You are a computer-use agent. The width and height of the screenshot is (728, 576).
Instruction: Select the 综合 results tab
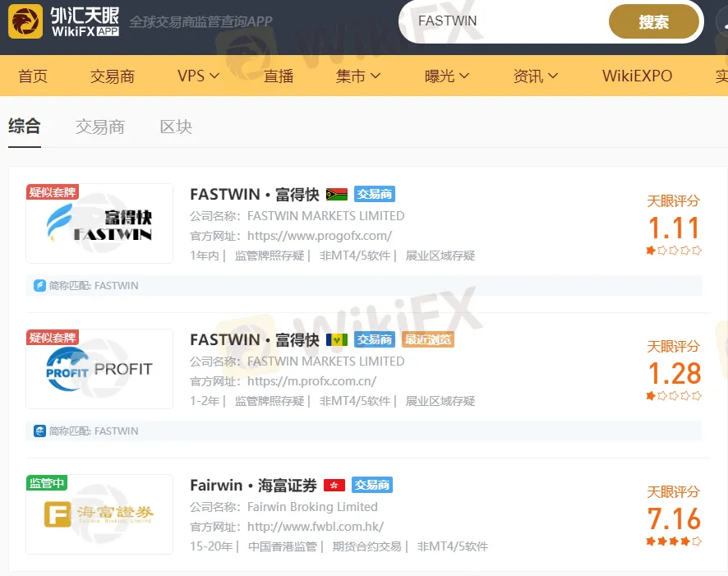[25, 127]
